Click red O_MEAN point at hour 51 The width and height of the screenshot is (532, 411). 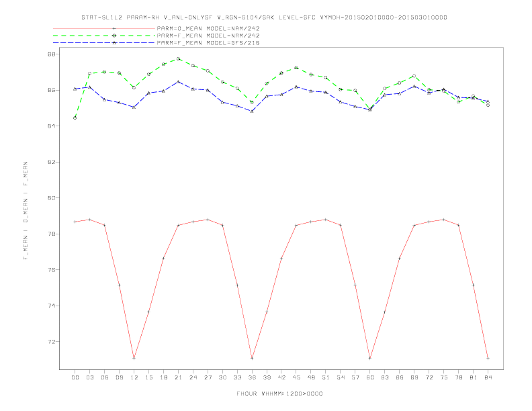pos(326,220)
